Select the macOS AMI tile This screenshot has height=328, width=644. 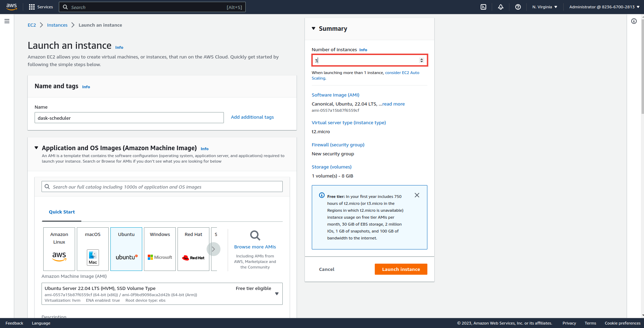tap(93, 249)
